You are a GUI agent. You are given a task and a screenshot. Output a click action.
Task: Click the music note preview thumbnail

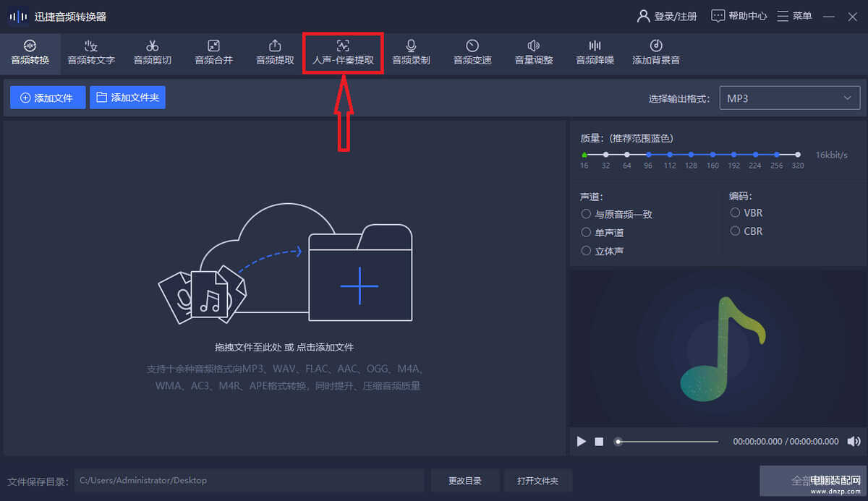(x=723, y=348)
